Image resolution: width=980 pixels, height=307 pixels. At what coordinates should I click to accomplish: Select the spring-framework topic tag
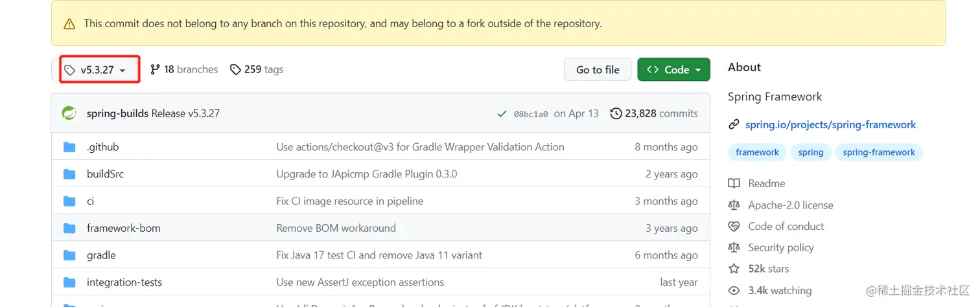pos(878,152)
